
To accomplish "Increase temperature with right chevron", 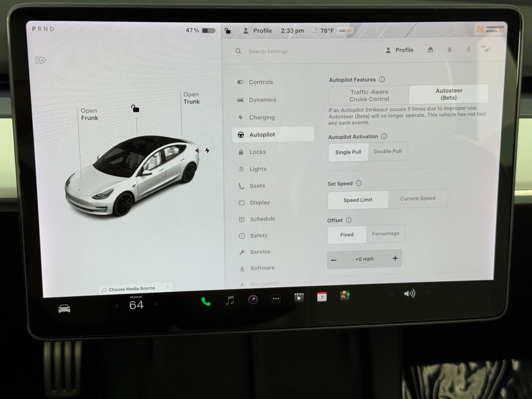I will coord(156,304).
